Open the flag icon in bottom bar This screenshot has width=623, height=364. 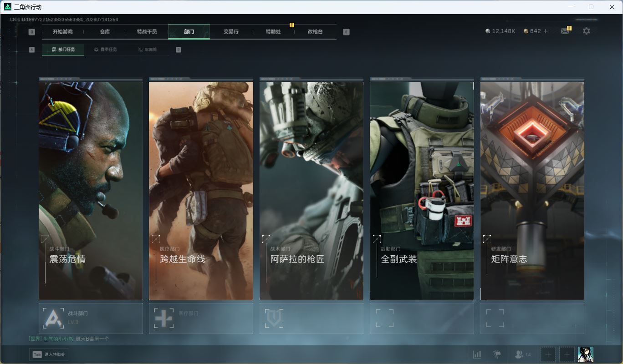point(497,354)
